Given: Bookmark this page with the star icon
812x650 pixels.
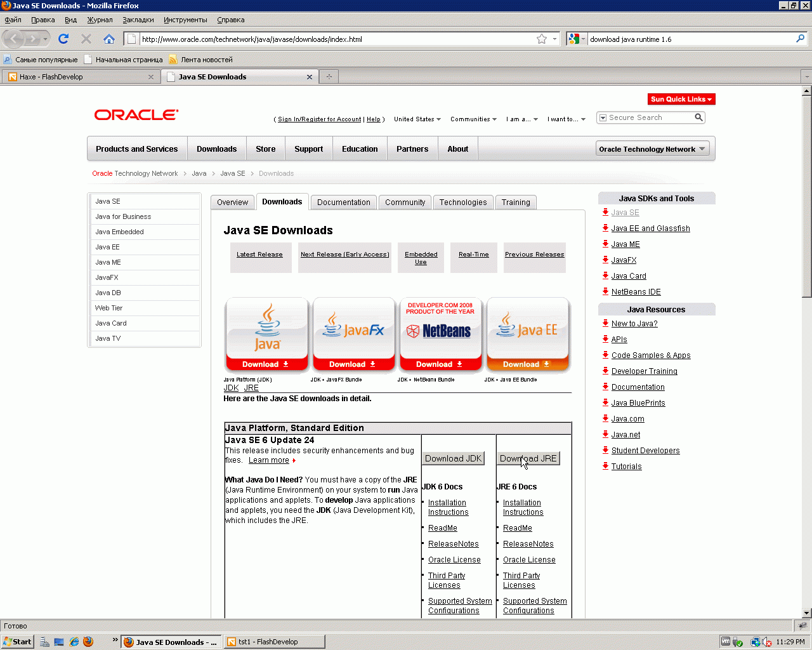Looking at the screenshot, I should point(542,39).
